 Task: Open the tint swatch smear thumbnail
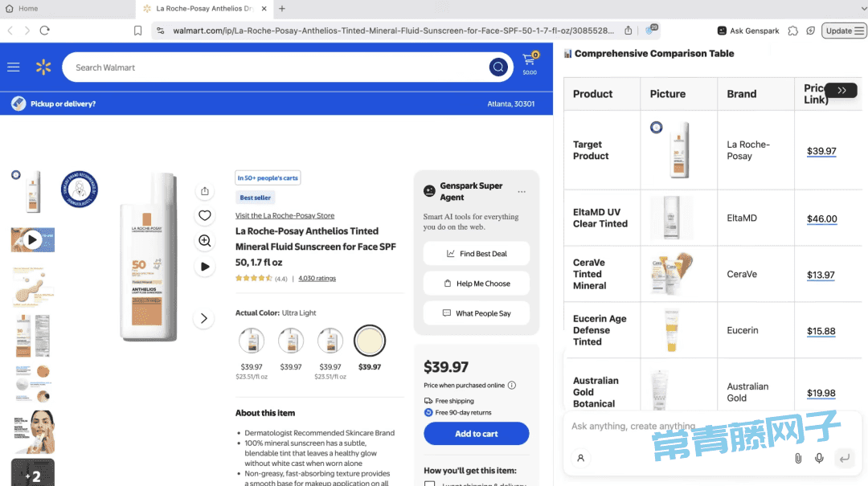[33, 286]
